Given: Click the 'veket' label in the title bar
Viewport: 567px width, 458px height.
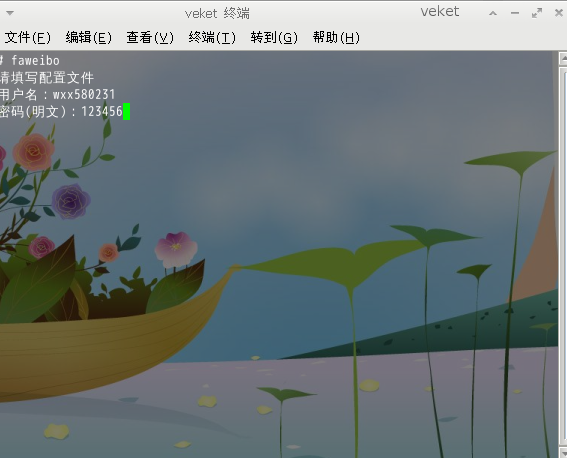Looking at the screenshot, I should (x=439, y=12).
